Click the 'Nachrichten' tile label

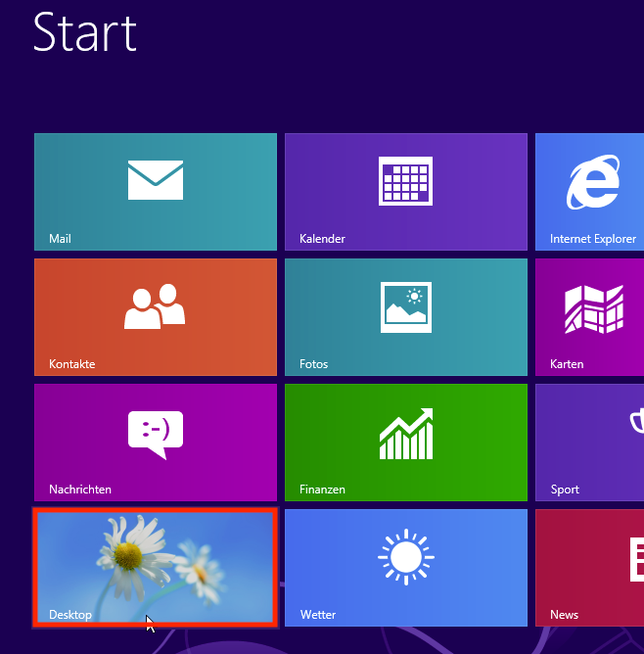80,490
